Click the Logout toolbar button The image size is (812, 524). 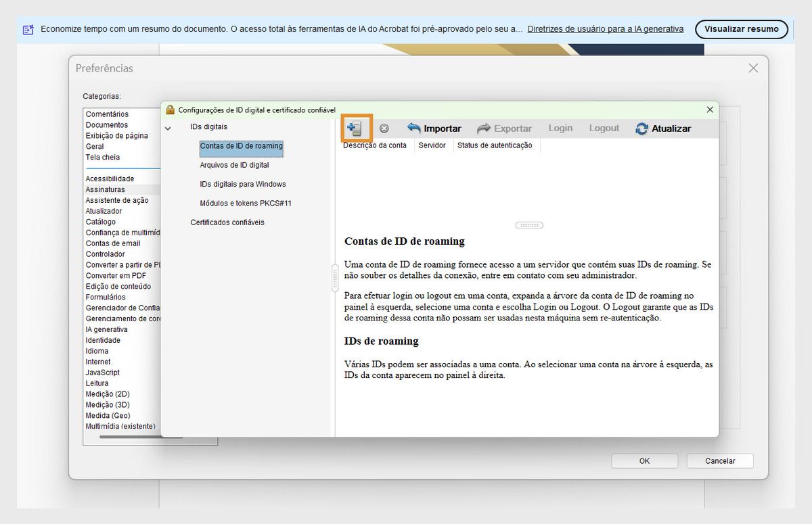tap(604, 128)
